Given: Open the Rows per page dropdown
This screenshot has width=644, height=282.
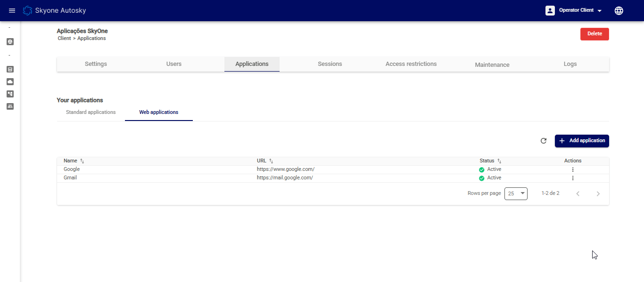Looking at the screenshot, I should coord(516,193).
